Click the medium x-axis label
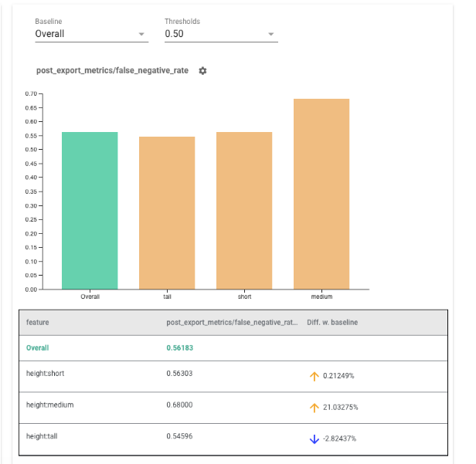Screen dimensions: 476x464 pos(321,296)
